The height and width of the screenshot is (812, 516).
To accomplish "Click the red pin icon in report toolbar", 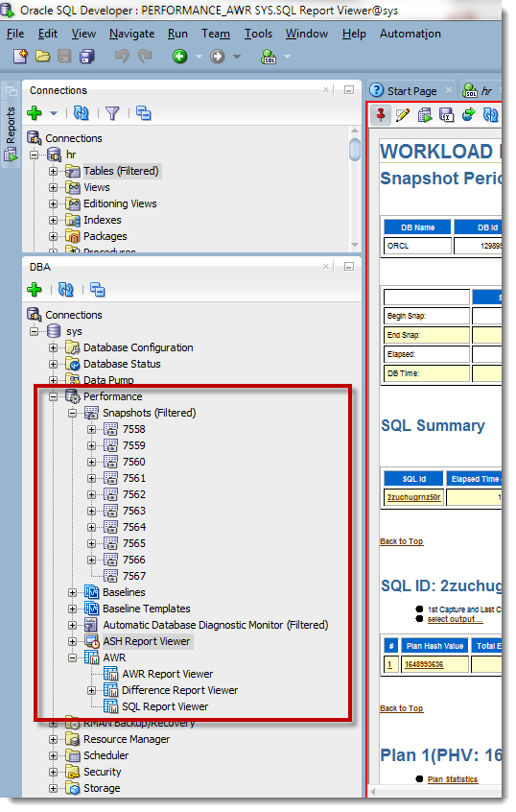I will pyautogui.click(x=381, y=114).
